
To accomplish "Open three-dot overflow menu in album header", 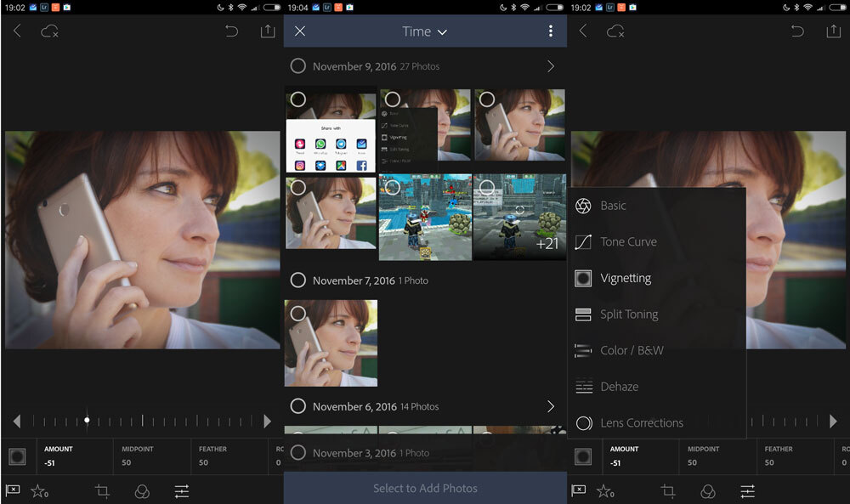I will click(x=550, y=31).
